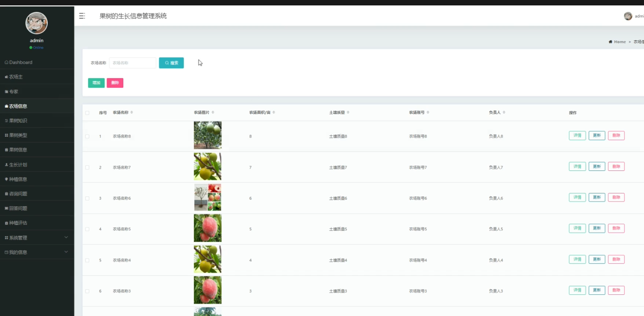The height and width of the screenshot is (316, 644).
Task: Open 详情 for 农场名称5
Action: click(x=577, y=228)
